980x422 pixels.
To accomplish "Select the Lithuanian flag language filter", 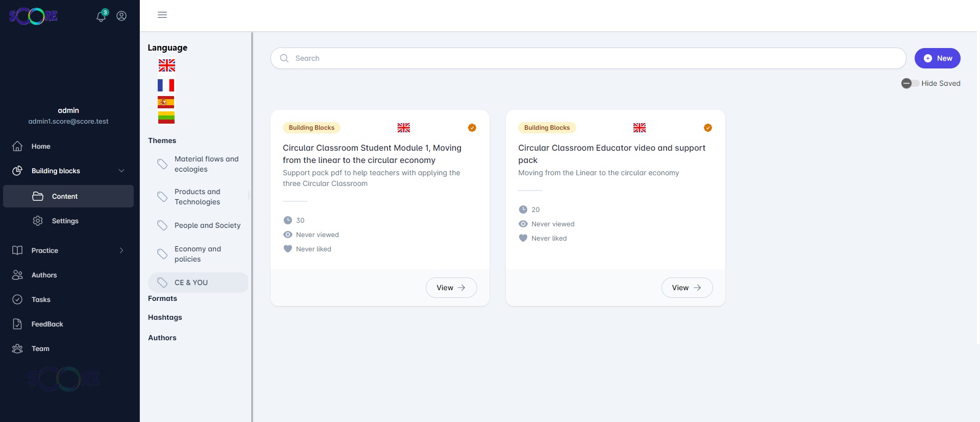I will tap(166, 118).
